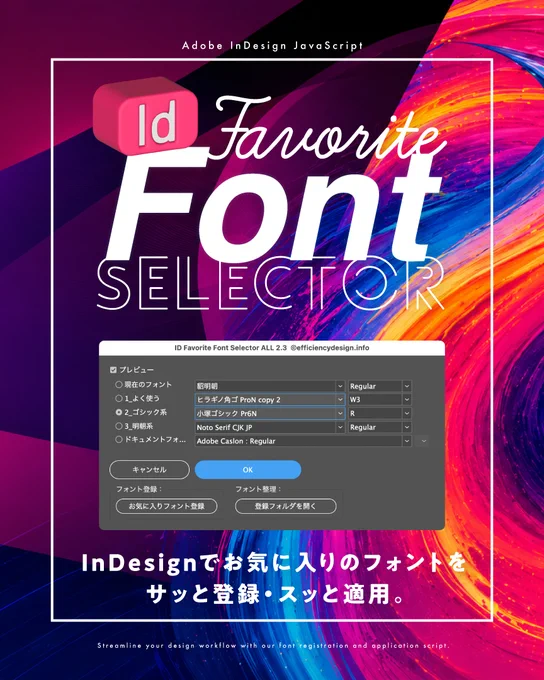Open the Noto Serif CJK JP font dropdown
The height and width of the screenshot is (680, 544).
tap(270, 427)
